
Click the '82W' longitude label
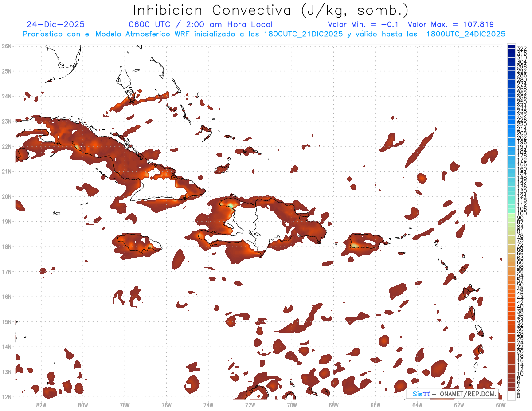pos(41,404)
